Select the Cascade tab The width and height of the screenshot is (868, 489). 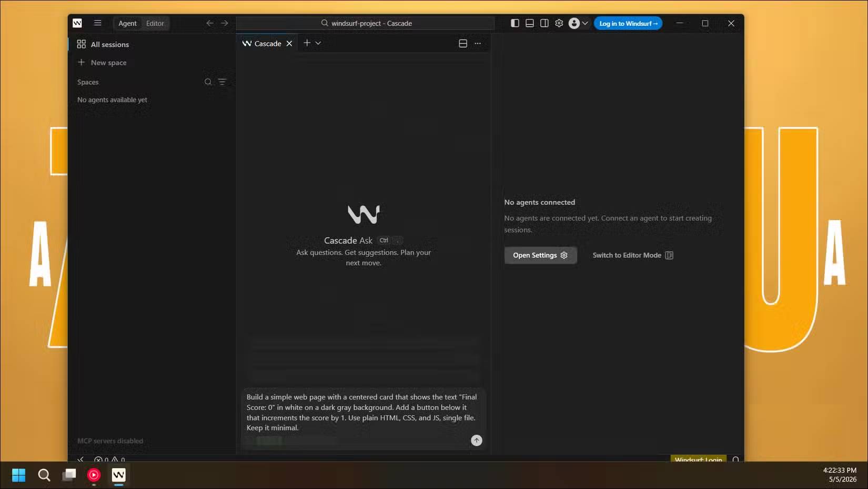268,44
